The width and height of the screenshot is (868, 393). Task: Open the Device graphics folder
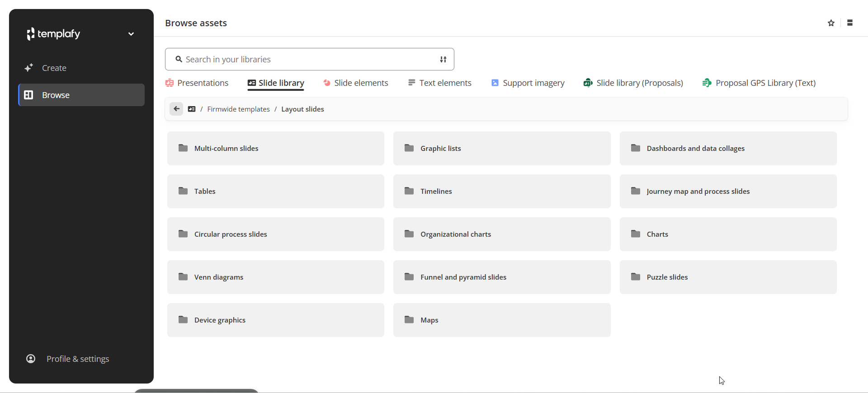point(276,320)
